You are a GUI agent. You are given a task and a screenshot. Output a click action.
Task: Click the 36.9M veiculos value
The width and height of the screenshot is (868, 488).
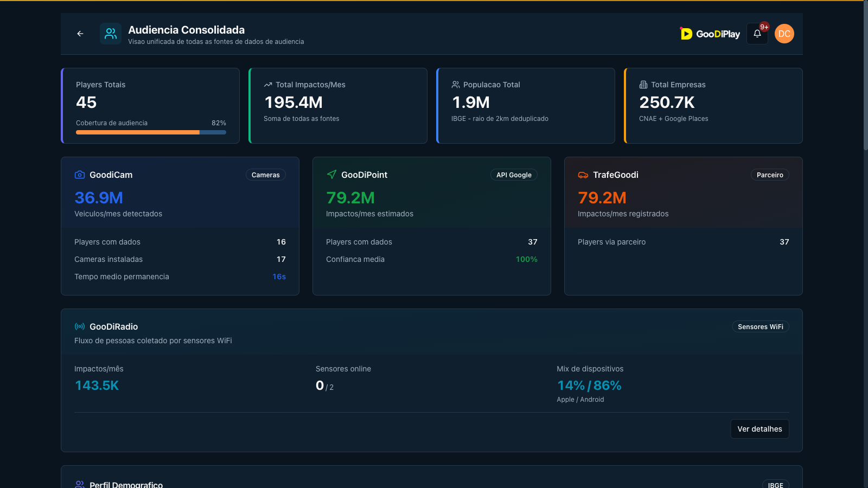pyautogui.click(x=99, y=198)
